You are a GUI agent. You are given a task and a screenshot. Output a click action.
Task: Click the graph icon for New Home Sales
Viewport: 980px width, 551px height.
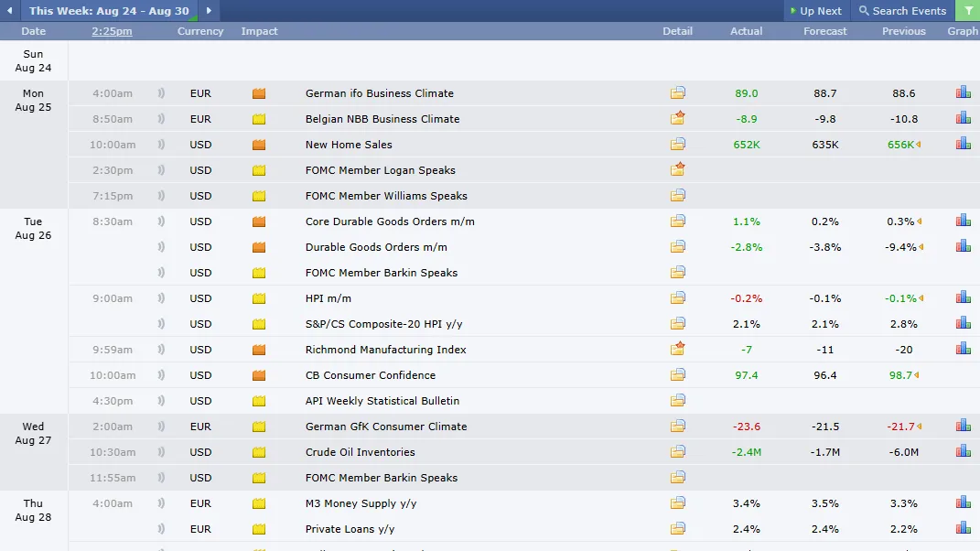point(963,144)
